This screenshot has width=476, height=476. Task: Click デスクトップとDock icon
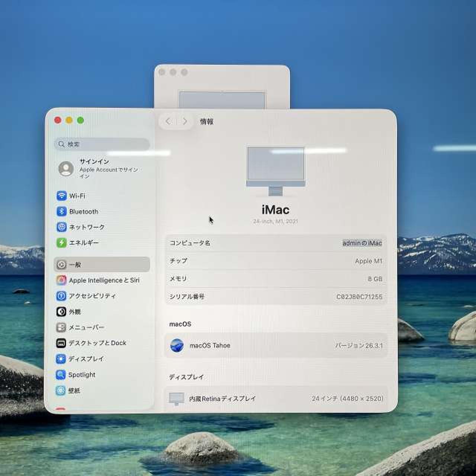point(61,343)
